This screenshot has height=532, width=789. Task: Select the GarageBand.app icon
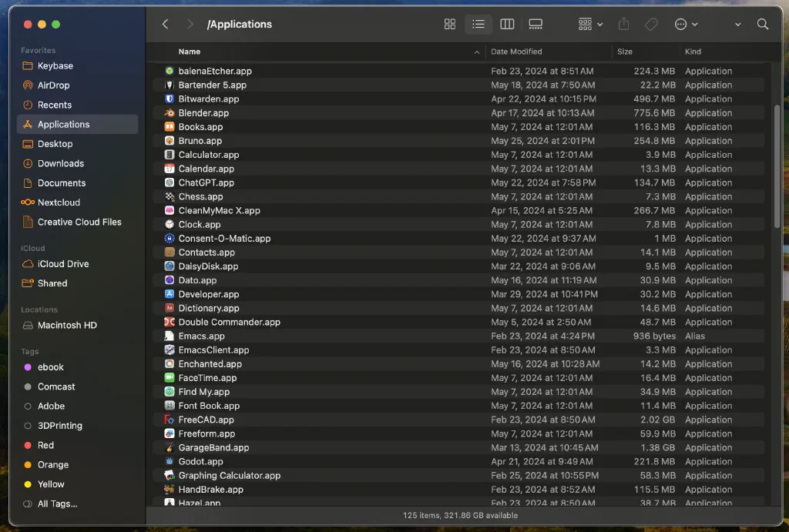pos(170,447)
